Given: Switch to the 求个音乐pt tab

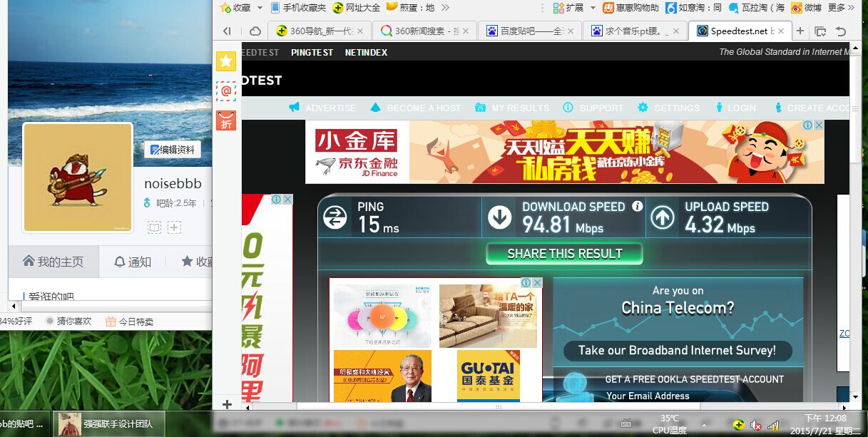Looking at the screenshot, I should [x=635, y=31].
